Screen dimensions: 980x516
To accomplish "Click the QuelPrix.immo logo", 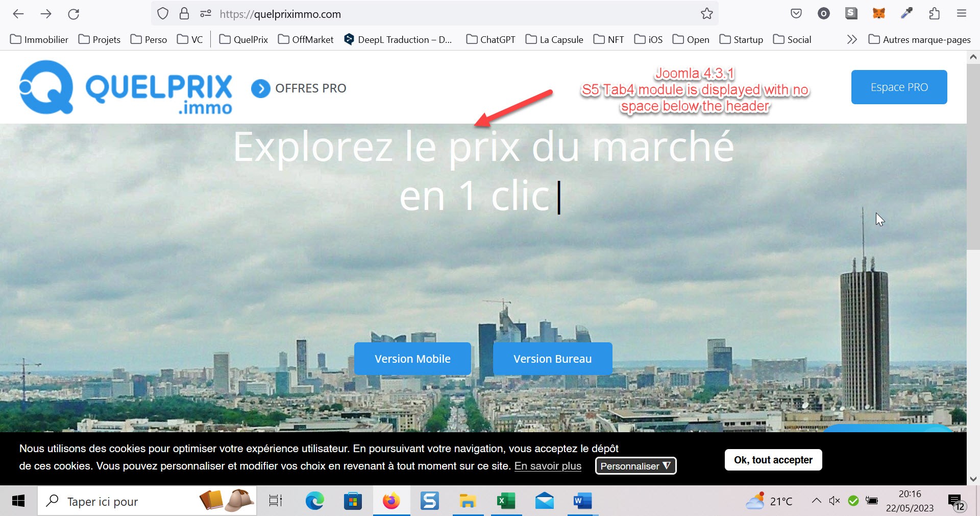I will coord(126,87).
